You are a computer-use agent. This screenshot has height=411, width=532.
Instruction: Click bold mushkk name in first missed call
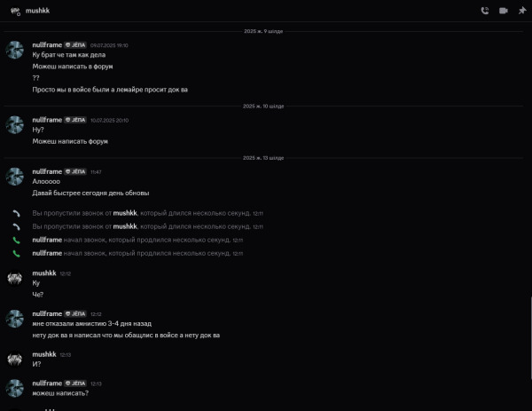coord(125,213)
